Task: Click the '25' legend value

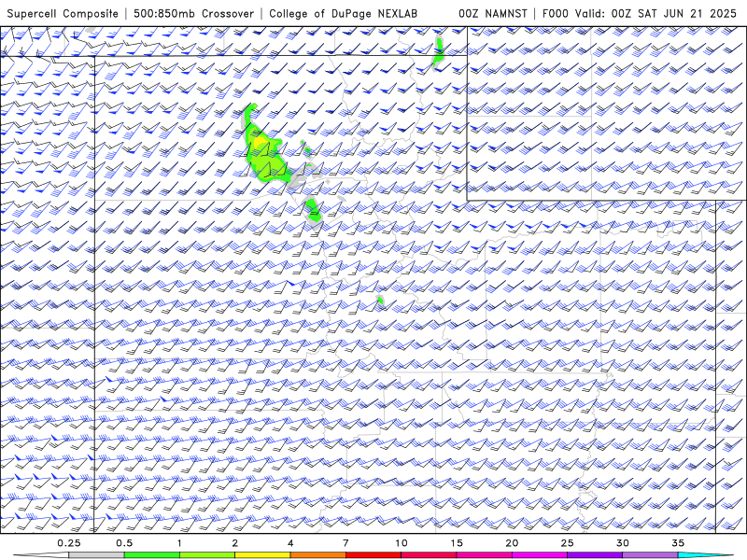Action: [x=568, y=543]
